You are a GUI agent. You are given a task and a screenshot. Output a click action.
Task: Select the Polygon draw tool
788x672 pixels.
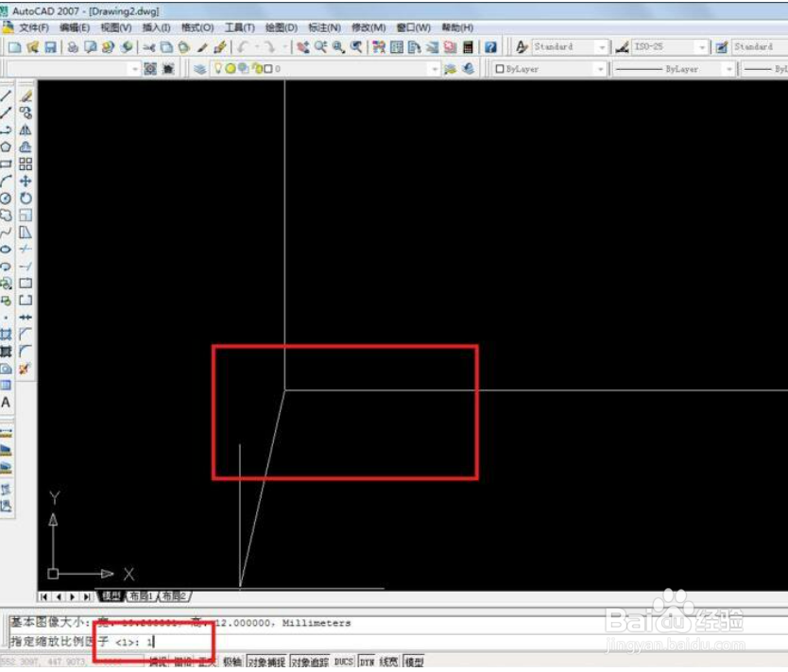(6, 146)
